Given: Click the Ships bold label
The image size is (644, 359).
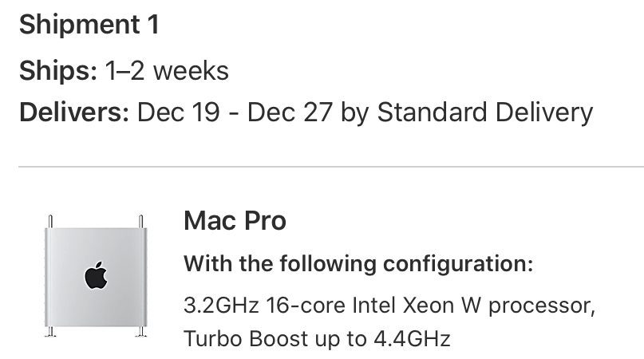Looking at the screenshot, I should tap(58, 71).
